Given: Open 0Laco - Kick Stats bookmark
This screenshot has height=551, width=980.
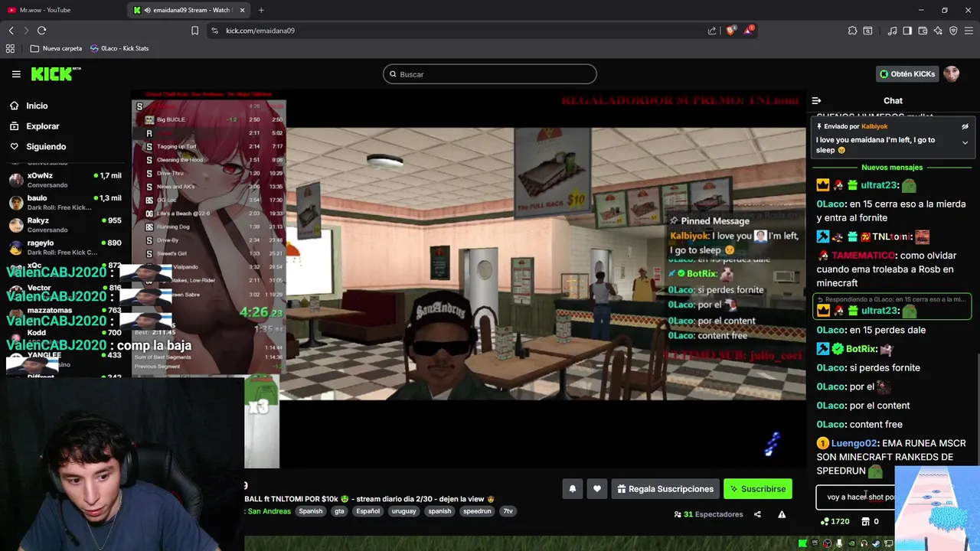Looking at the screenshot, I should 119,48.
